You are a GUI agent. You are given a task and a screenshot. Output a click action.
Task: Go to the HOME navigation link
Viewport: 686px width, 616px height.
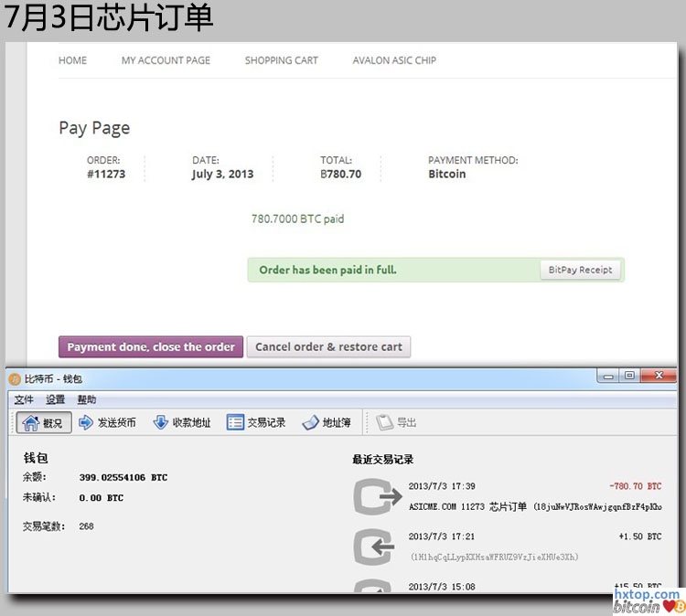coord(72,60)
